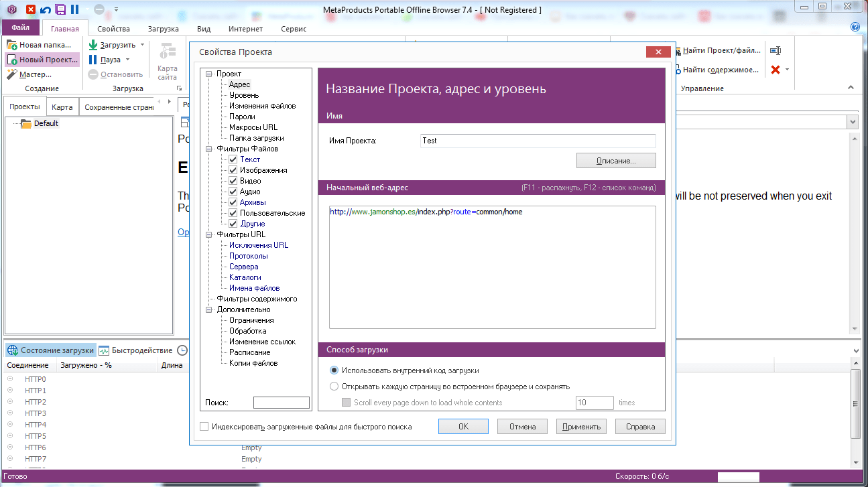Click inside the starting web address box
The image size is (868, 487).
point(492,267)
